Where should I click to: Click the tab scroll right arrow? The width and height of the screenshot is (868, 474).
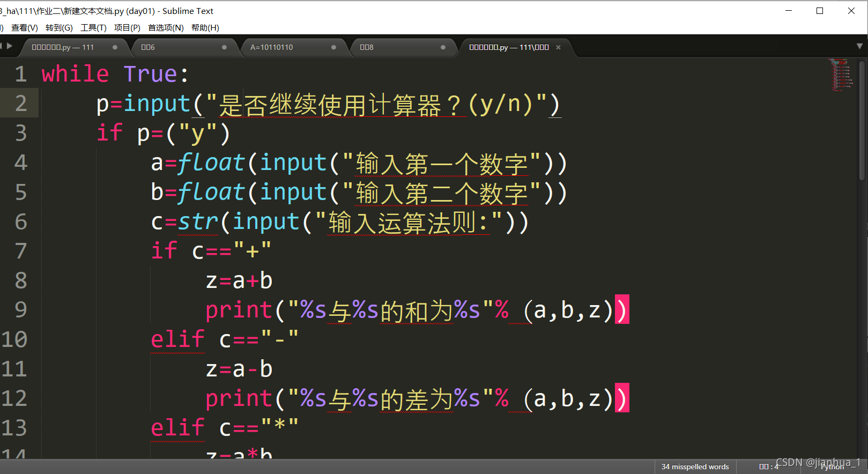[x=9, y=46]
